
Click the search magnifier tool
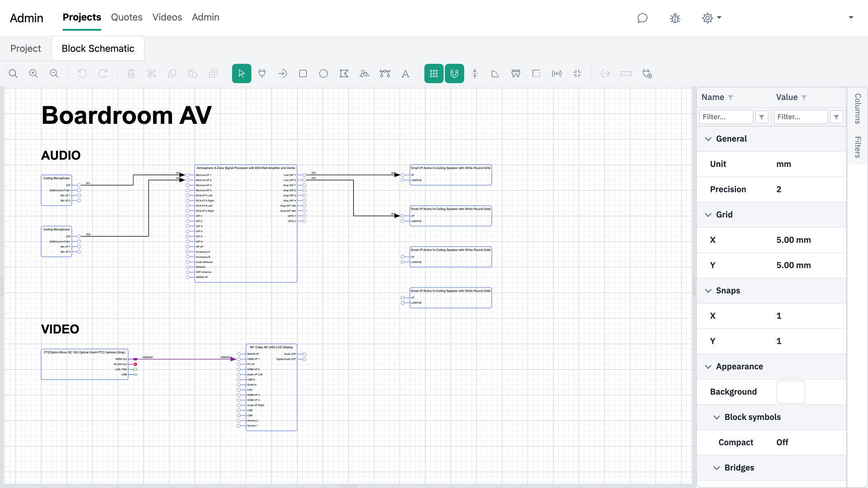pyautogui.click(x=13, y=74)
